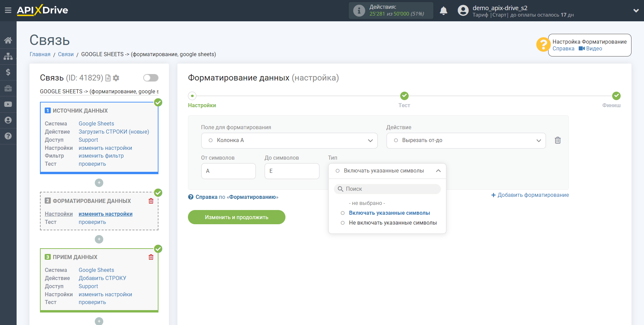Open the hamburger menu
Screen dimensions: 644x325
[8, 10]
